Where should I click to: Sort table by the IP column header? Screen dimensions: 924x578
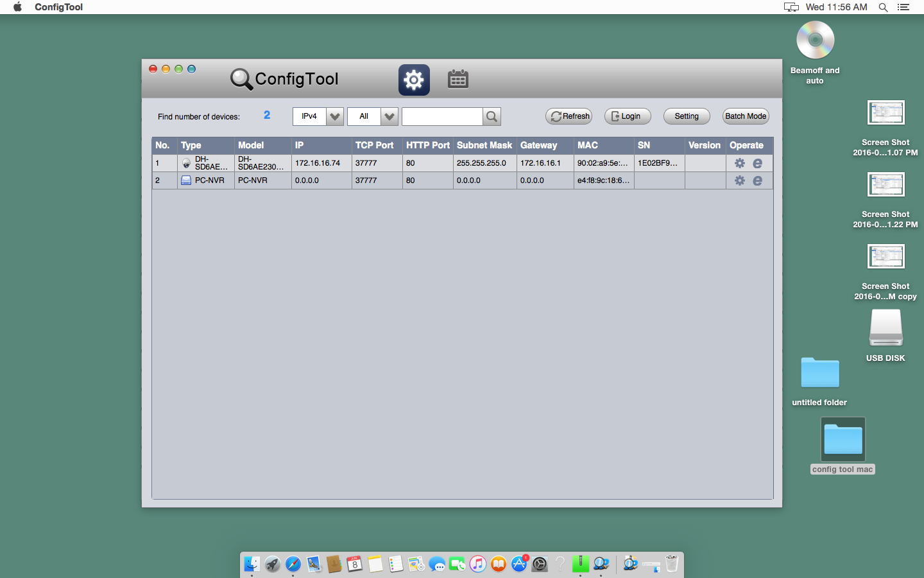click(321, 145)
